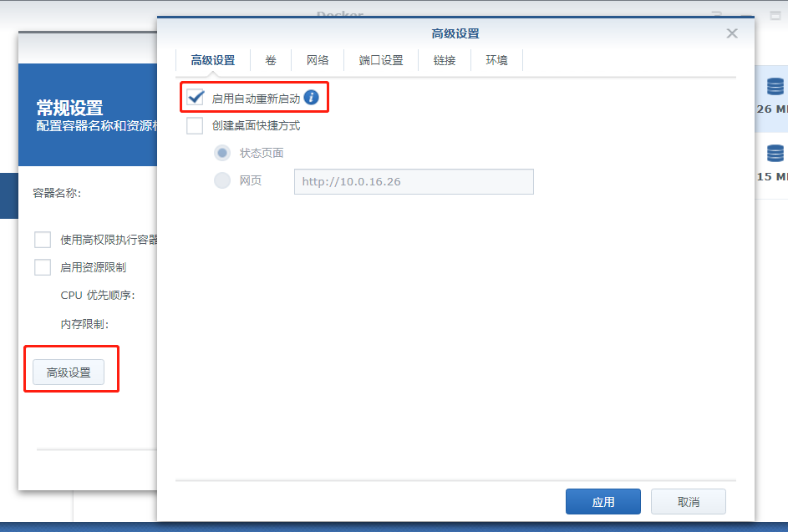The image size is (788, 532).
Task: Click the 取消 button
Action: pyautogui.click(x=689, y=502)
